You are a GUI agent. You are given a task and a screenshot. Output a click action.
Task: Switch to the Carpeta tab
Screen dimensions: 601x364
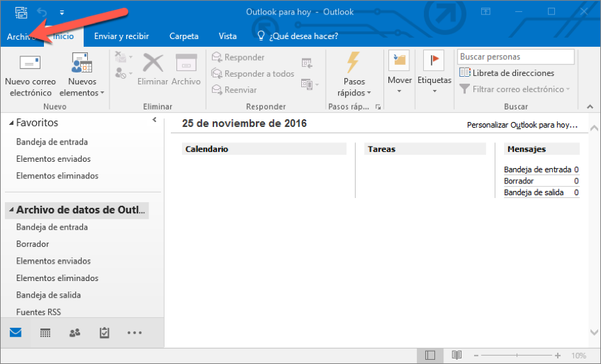click(x=184, y=36)
